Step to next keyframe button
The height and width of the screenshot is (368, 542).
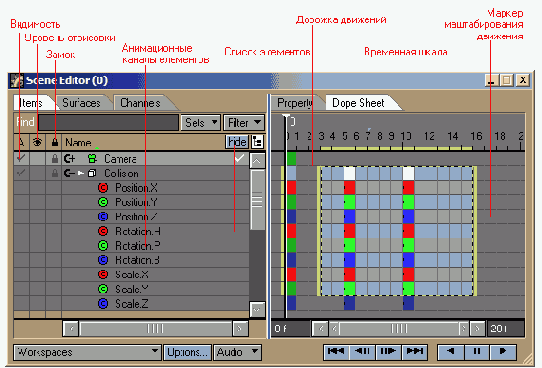[388, 352]
